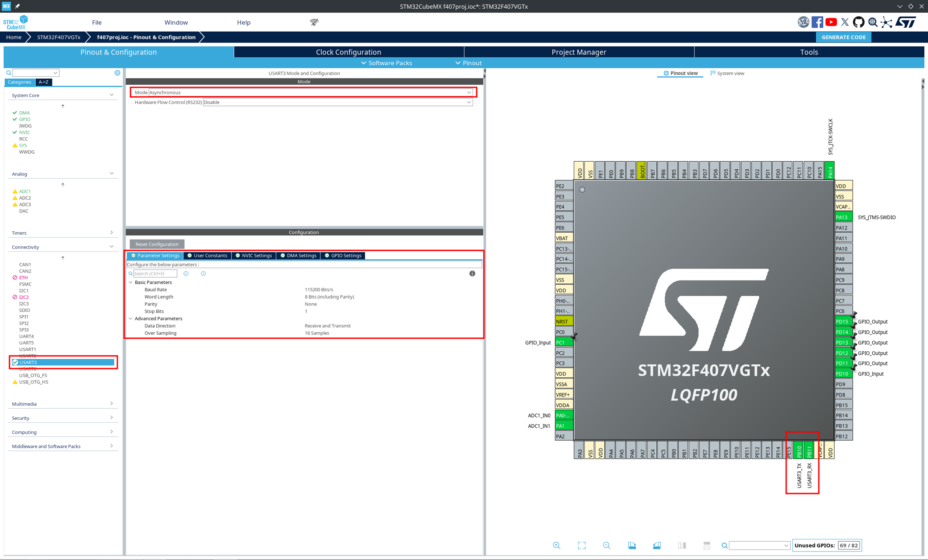928x560 pixels.
Task: Click the best fit view icon
Action: click(x=582, y=545)
